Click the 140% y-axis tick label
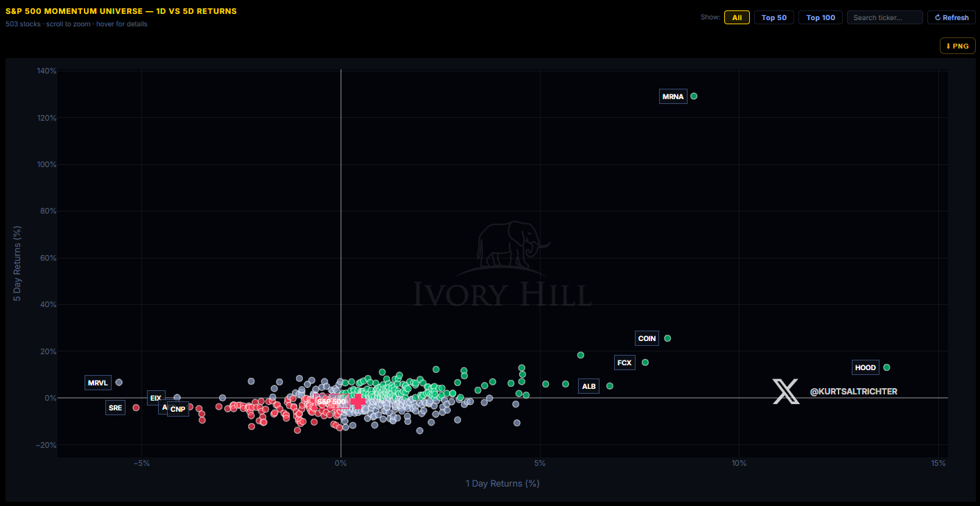980x506 pixels. pos(46,71)
